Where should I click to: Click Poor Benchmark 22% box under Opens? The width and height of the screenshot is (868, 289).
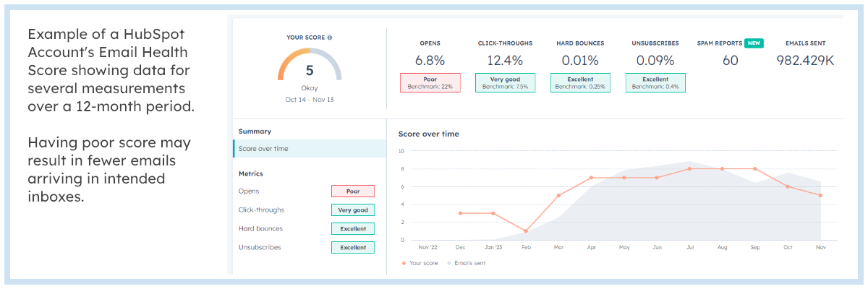(430, 82)
